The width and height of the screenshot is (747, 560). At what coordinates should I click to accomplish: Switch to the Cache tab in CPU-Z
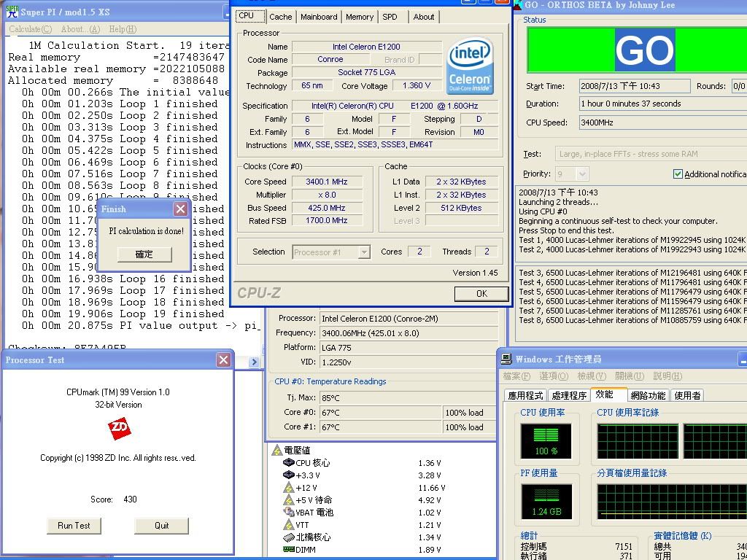(x=280, y=17)
